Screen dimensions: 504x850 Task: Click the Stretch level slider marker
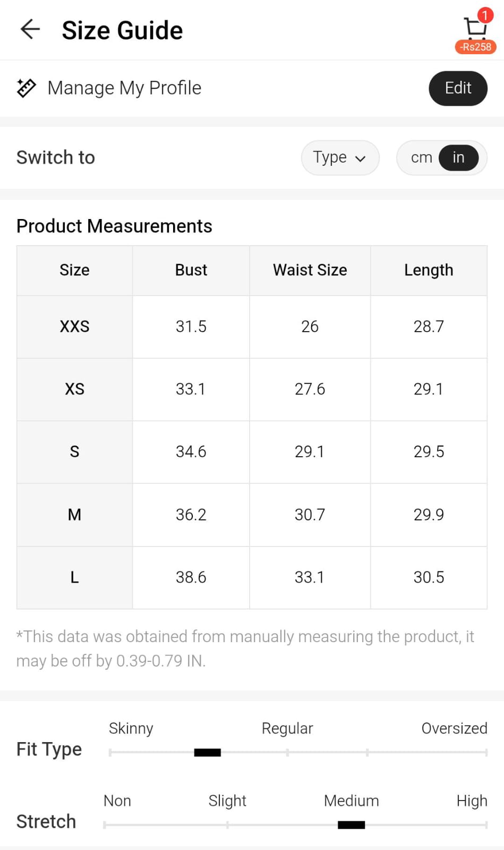(351, 825)
